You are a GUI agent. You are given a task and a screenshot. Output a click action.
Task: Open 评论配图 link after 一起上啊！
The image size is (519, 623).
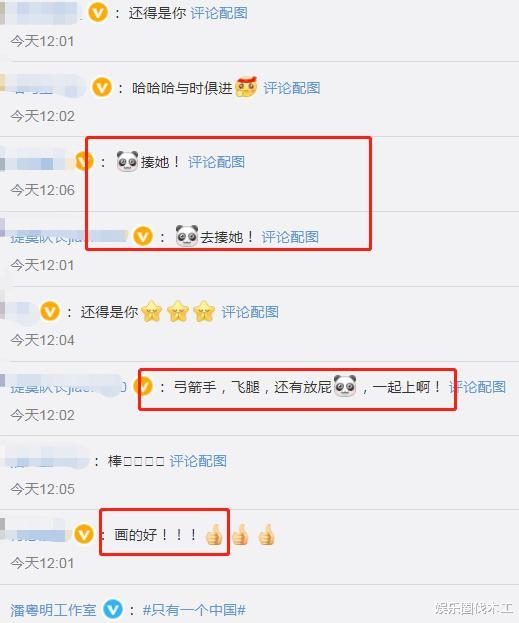pos(477,387)
